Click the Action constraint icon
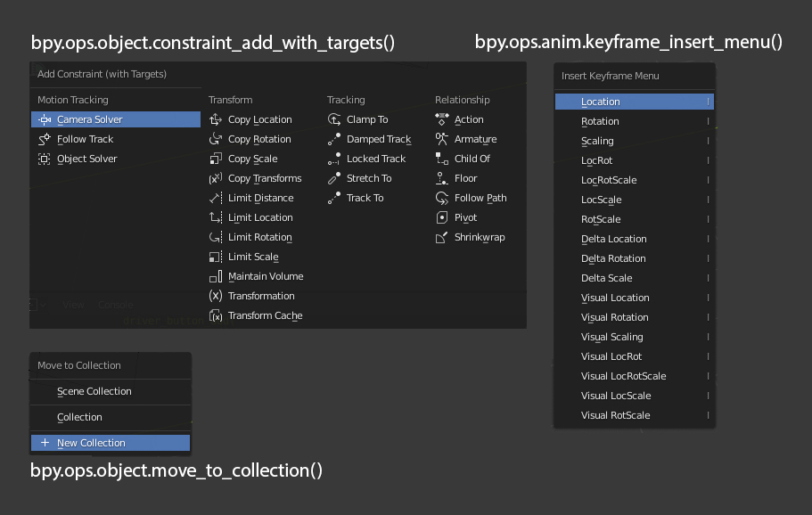The width and height of the screenshot is (812, 515). coord(442,119)
